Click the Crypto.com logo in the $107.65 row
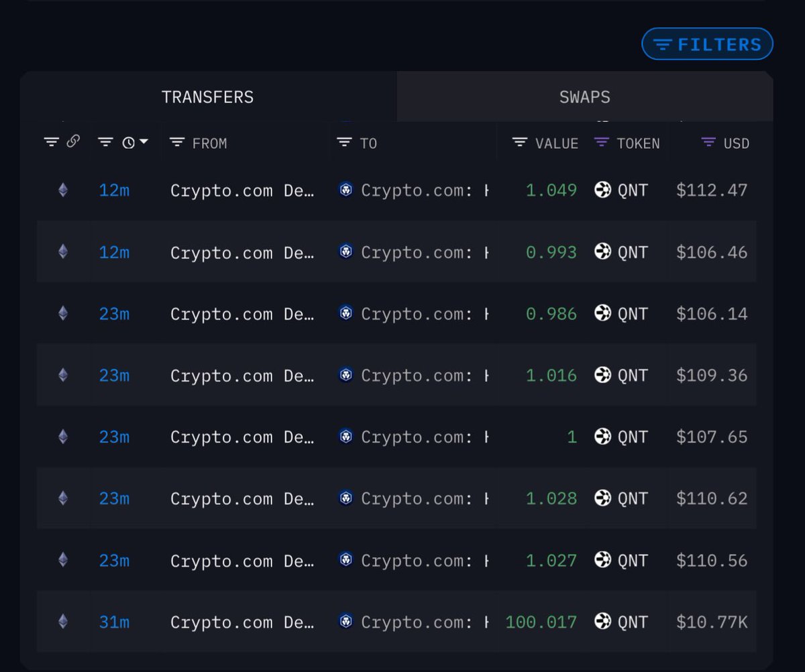805x672 pixels. click(345, 437)
